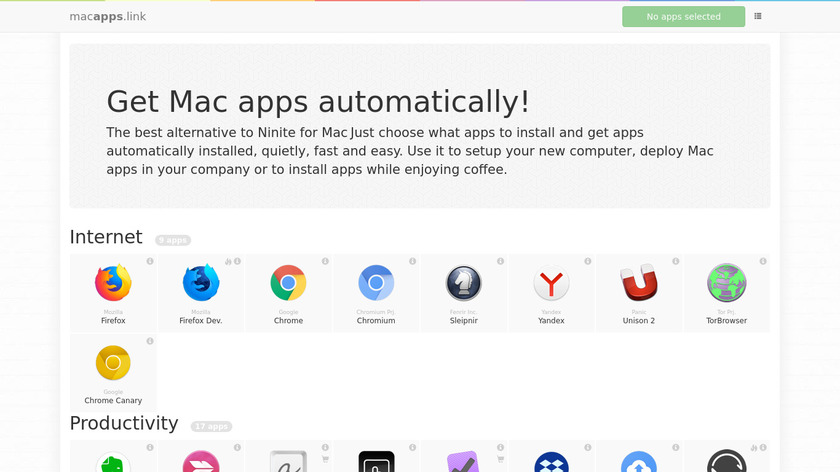
Task: Select the Firefox app icon
Action: (113, 283)
